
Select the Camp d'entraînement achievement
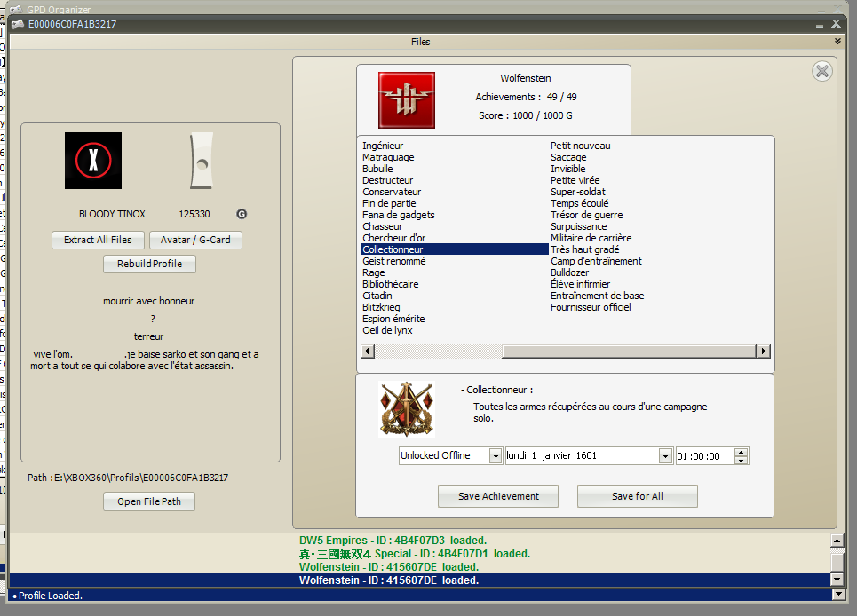[596, 261]
